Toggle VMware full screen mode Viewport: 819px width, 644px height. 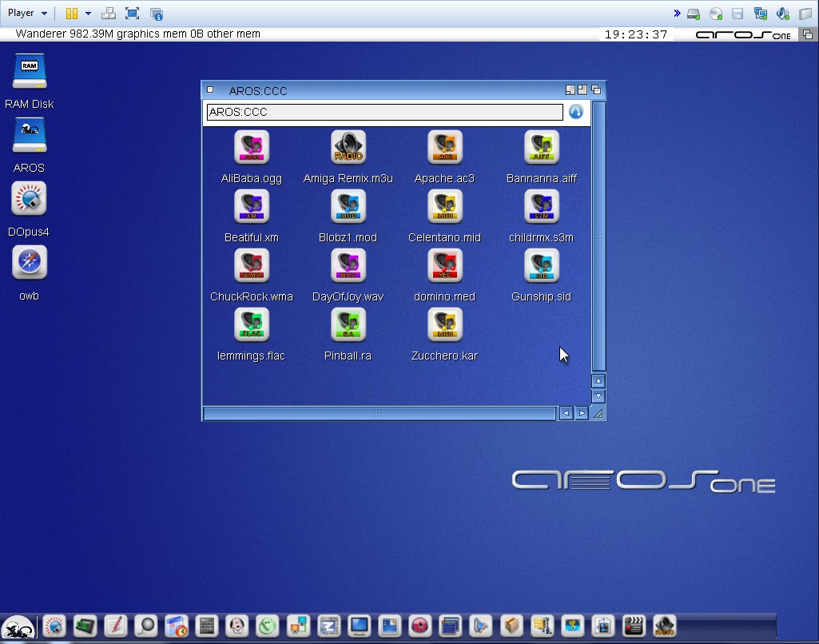[x=133, y=14]
